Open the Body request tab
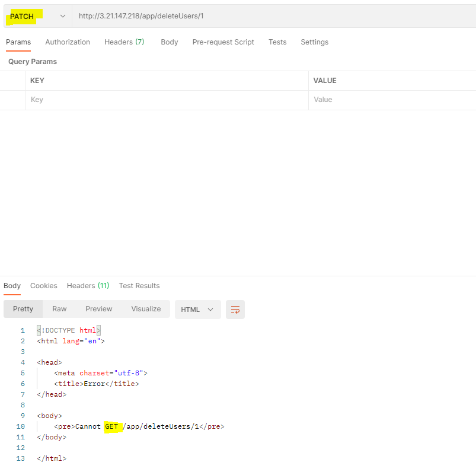This screenshot has height=472, width=476. [169, 42]
